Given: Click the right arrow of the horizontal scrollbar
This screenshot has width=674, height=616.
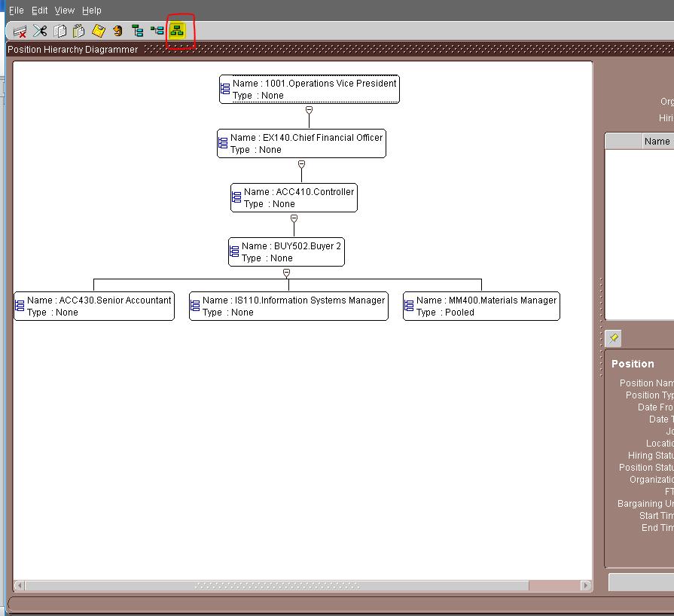Looking at the screenshot, I should 587,584.
